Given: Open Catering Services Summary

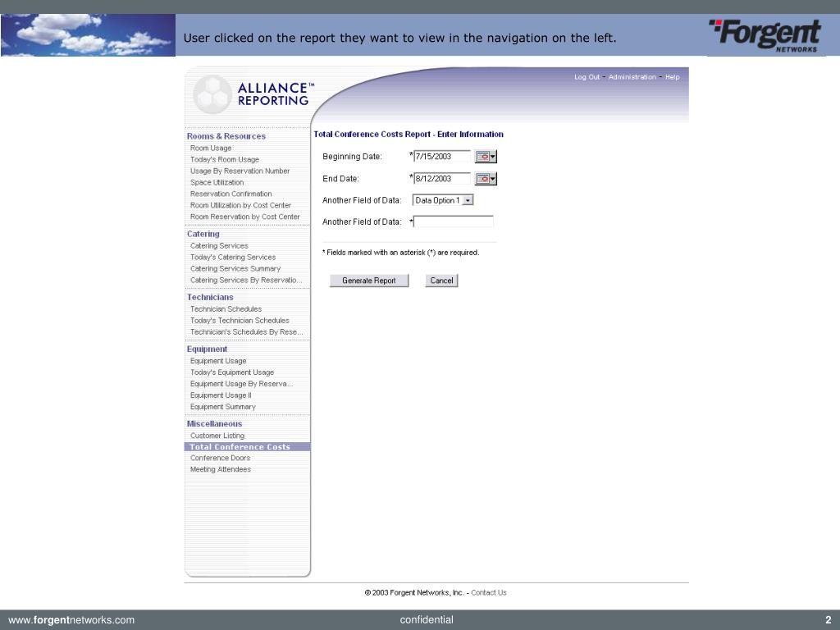Looking at the screenshot, I should coord(235,269).
